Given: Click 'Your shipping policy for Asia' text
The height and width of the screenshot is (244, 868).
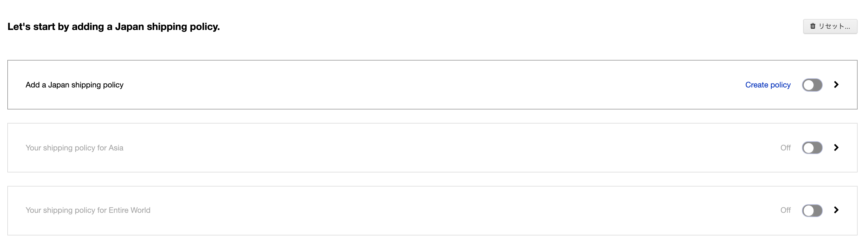Looking at the screenshot, I should tap(74, 148).
